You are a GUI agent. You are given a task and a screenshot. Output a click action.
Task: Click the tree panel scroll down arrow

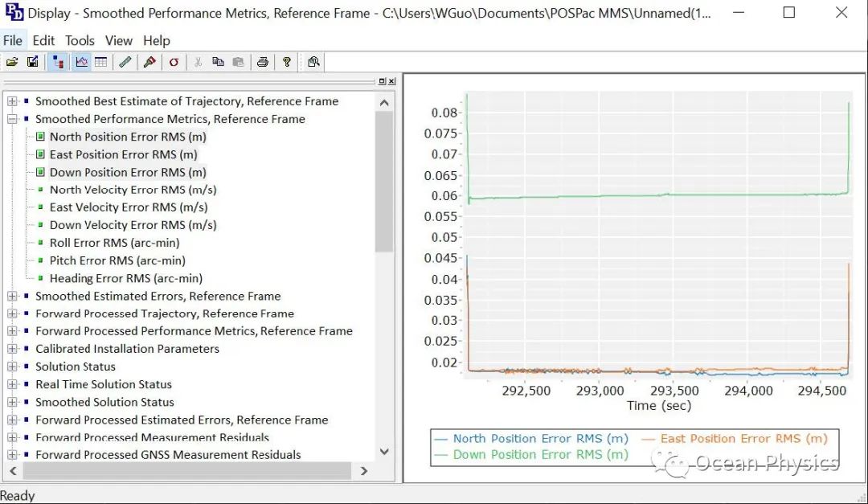click(x=384, y=452)
